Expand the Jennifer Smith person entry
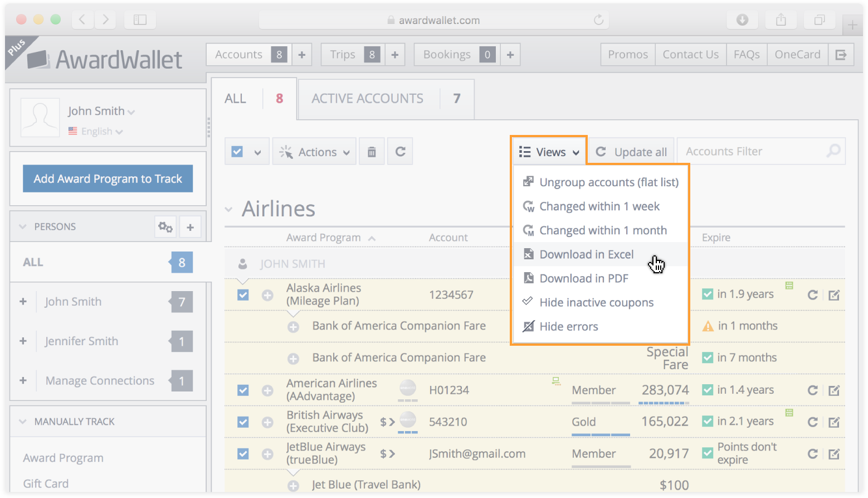The image size is (868, 498). pyautogui.click(x=23, y=341)
